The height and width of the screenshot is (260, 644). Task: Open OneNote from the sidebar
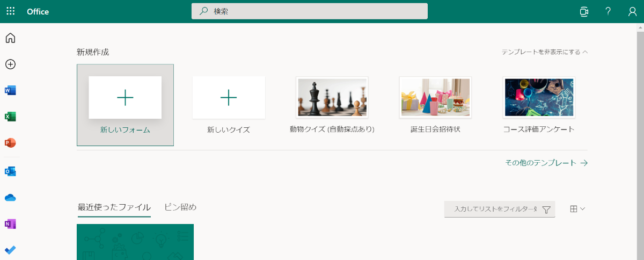coord(10,224)
